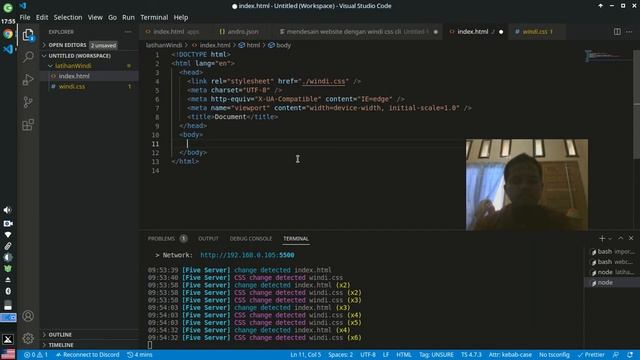
Task: Switch to the mendesain website dengan windi css tab
Action: point(359,31)
